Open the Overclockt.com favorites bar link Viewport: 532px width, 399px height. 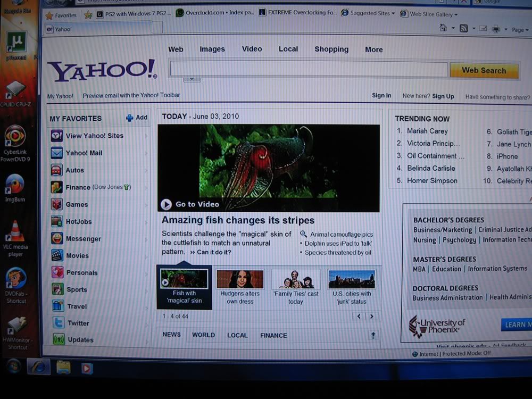[215, 13]
